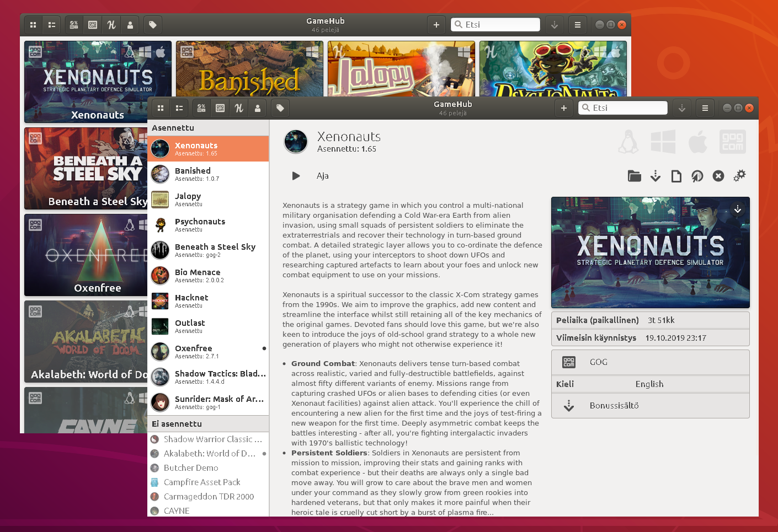Open the Xenonauts install folder icon
The image size is (778, 532).
[634, 176]
